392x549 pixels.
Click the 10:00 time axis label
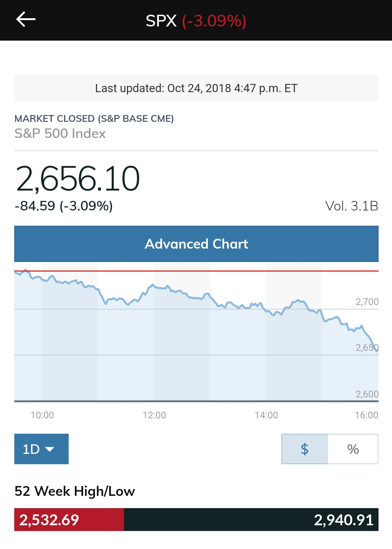[x=42, y=415]
